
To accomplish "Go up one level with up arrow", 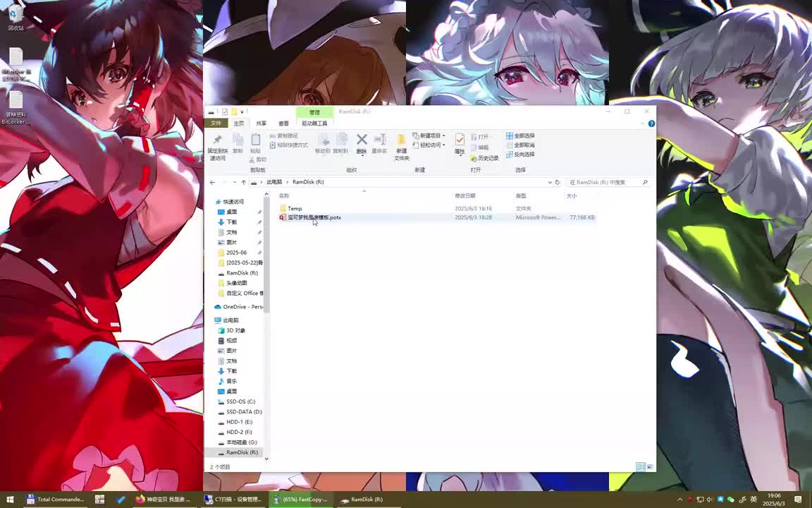I will [x=243, y=183].
